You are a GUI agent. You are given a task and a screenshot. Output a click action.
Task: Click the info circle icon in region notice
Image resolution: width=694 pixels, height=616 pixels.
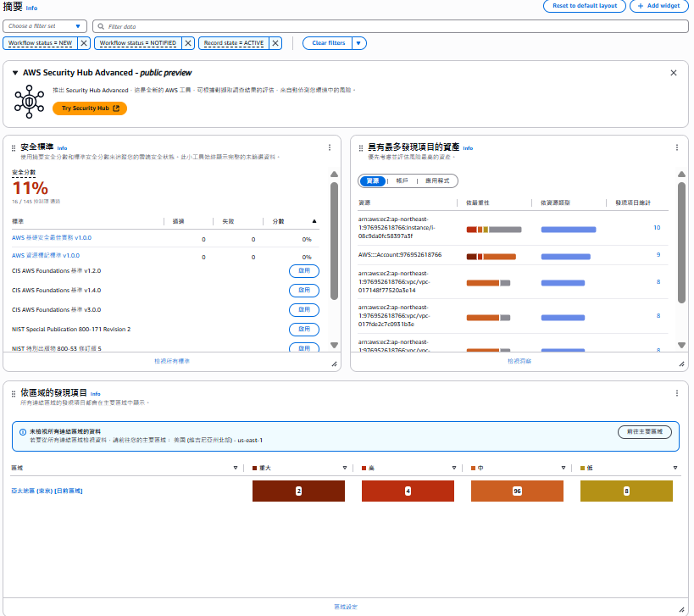pos(23,432)
